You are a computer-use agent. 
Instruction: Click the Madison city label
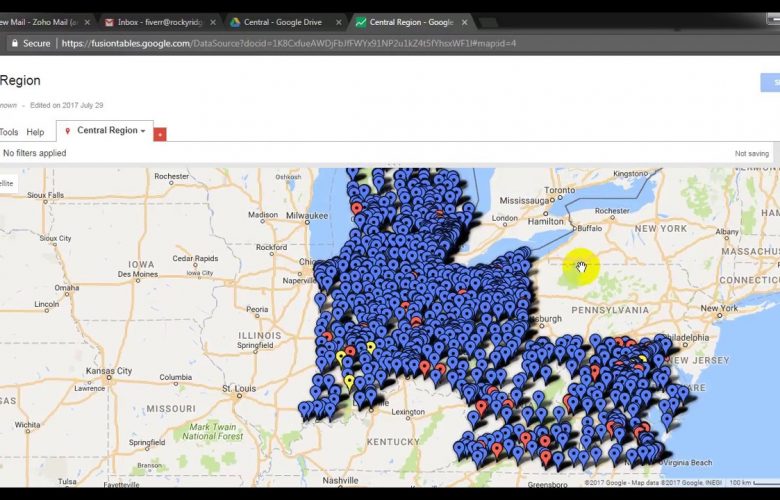point(263,214)
